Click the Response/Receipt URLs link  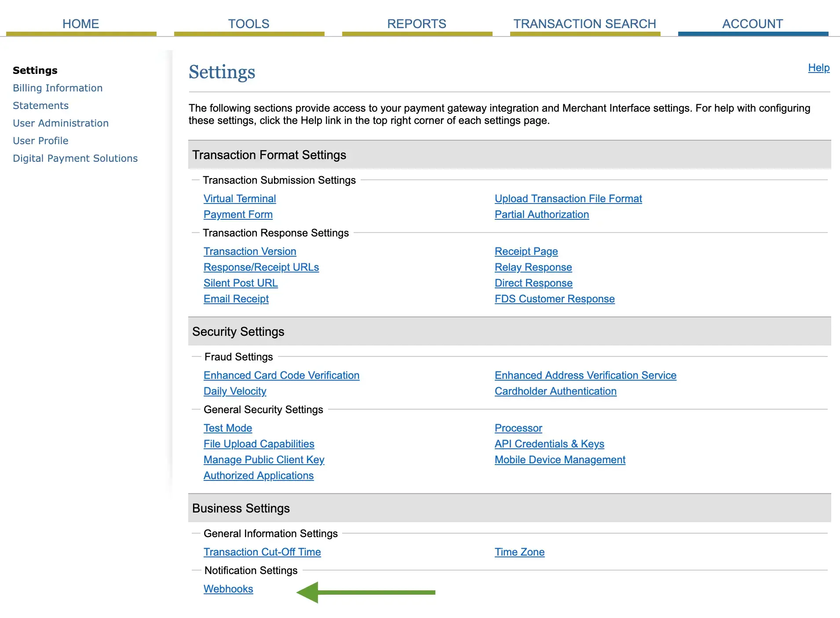coord(261,267)
